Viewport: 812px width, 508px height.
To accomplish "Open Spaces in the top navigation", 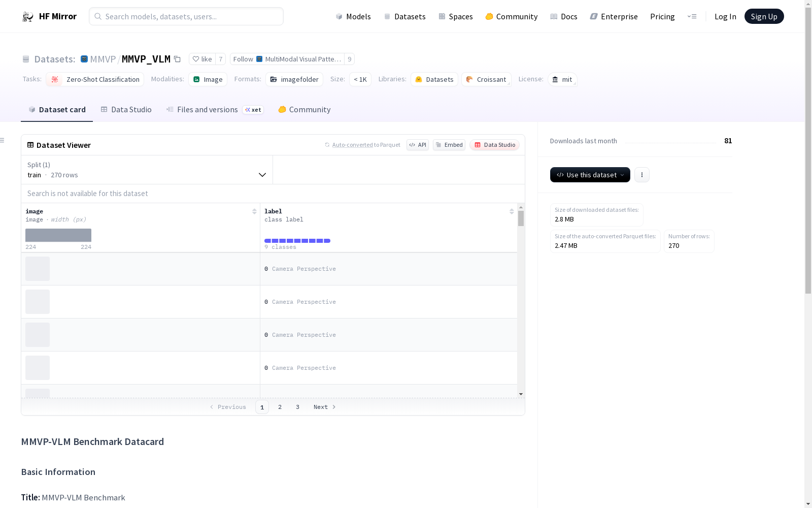I will (456, 16).
